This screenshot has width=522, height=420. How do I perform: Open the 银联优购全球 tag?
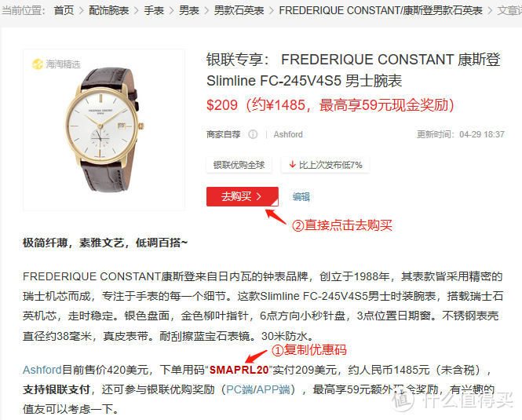(239, 165)
